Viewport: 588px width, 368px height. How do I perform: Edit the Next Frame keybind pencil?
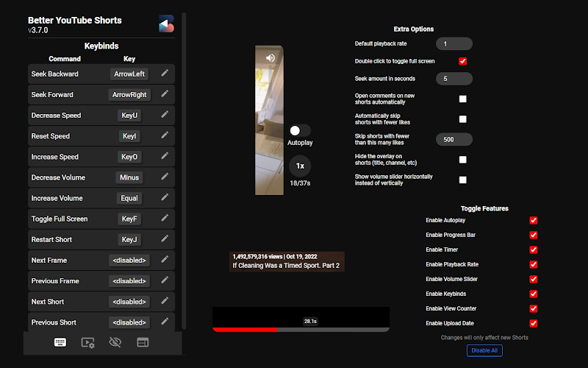click(165, 259)
